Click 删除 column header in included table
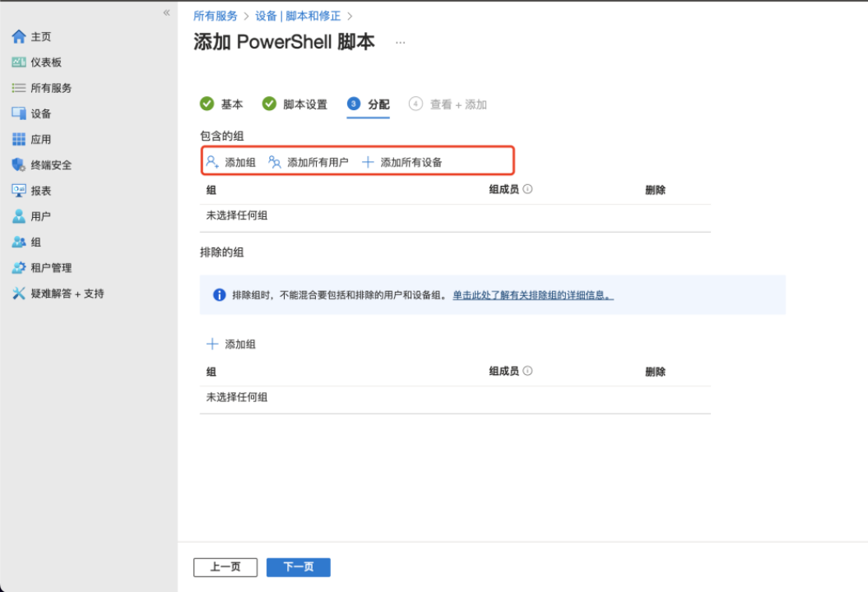The height and width of the screenshot is (592, 868). pos(656,190)
